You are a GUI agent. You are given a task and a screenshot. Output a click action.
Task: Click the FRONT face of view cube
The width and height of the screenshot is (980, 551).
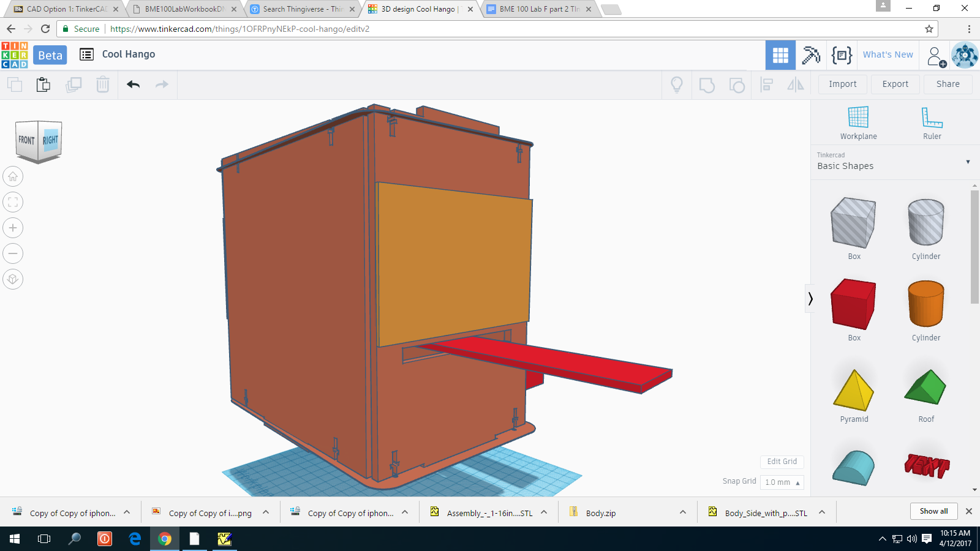(x=26, y=140)
